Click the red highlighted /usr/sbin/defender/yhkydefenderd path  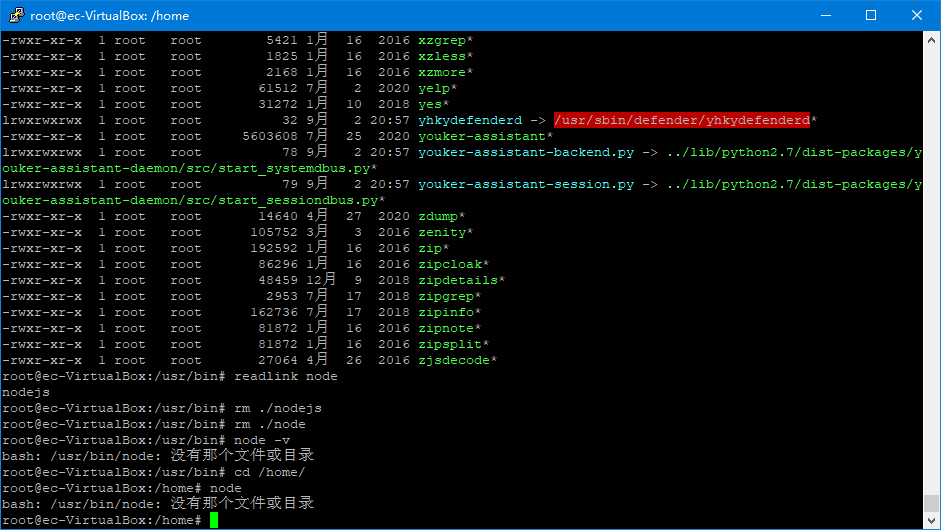(x=682, y=120)
